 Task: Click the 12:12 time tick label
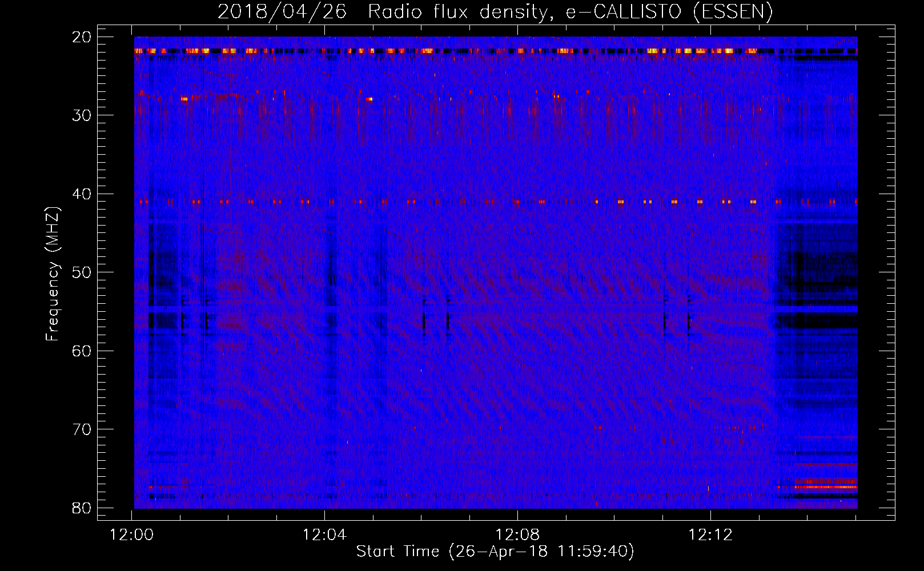(710, 535)
